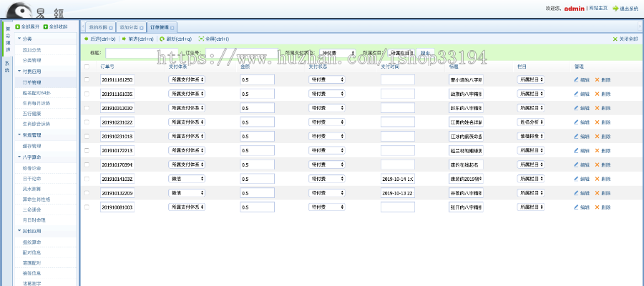Viewport: 644px width, 286px height.
Task: Delete order 201910132205 with X icon
Action: click(597, 193)
